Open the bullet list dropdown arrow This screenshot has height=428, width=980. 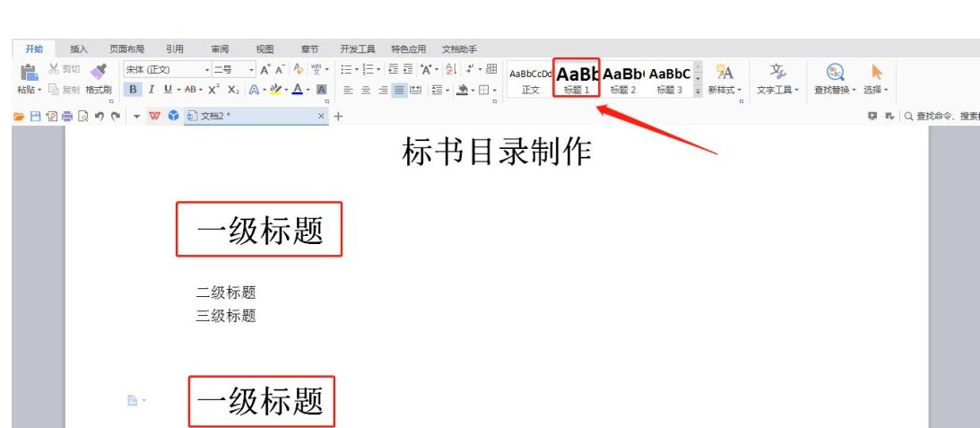pyautogui.click(x=357, y=69)
